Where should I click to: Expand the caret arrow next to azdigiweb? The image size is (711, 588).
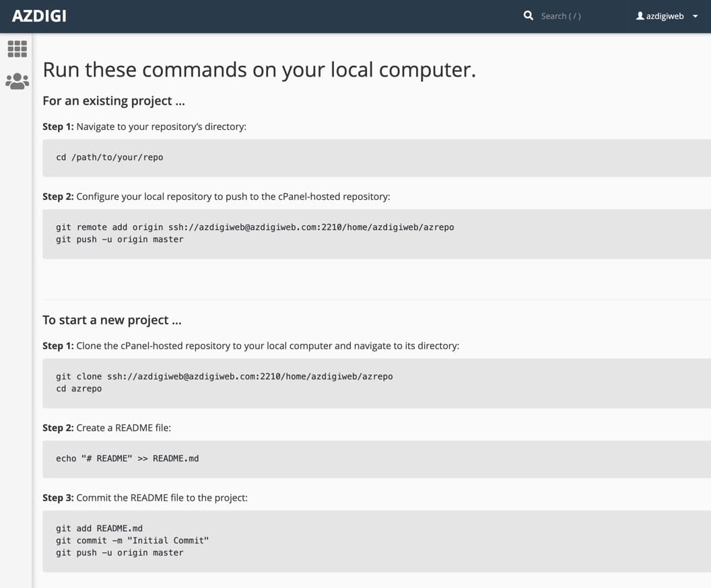[x=695, y=16]
